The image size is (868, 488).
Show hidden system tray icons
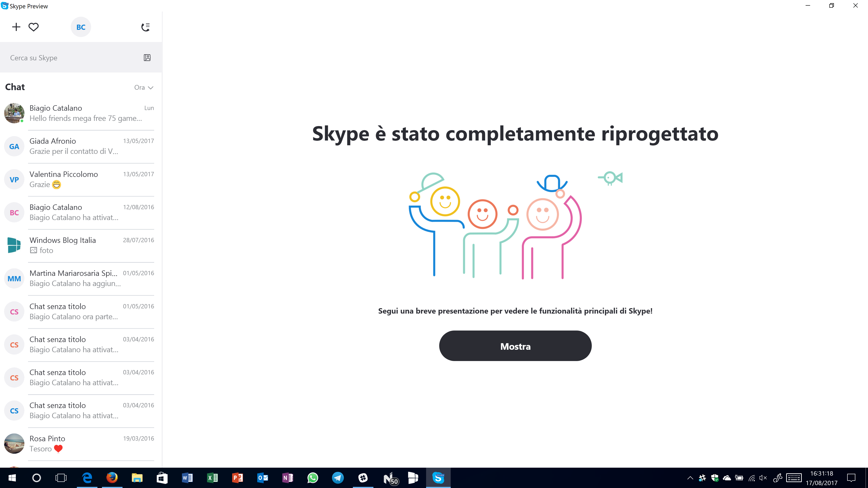[x=690, y=478]
